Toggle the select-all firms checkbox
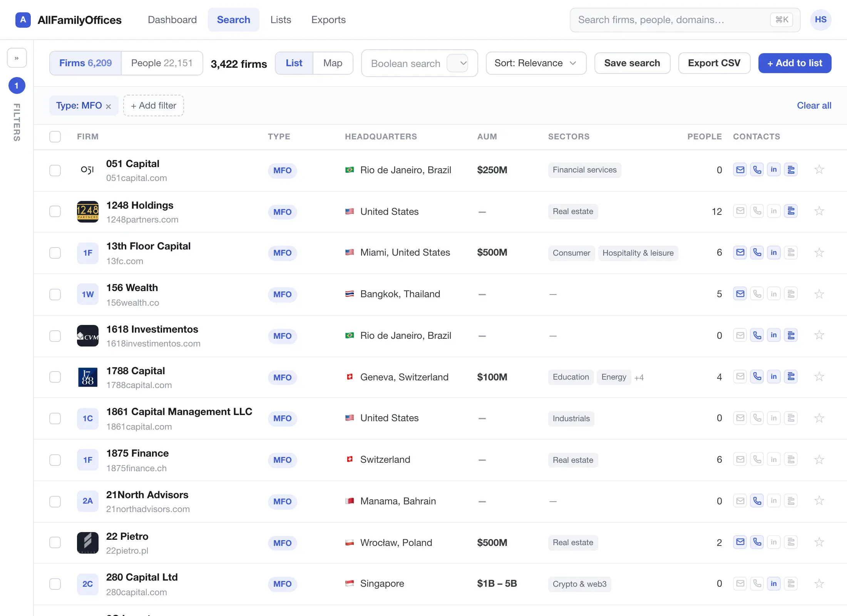The image size is (847, 616). point(55,137)
